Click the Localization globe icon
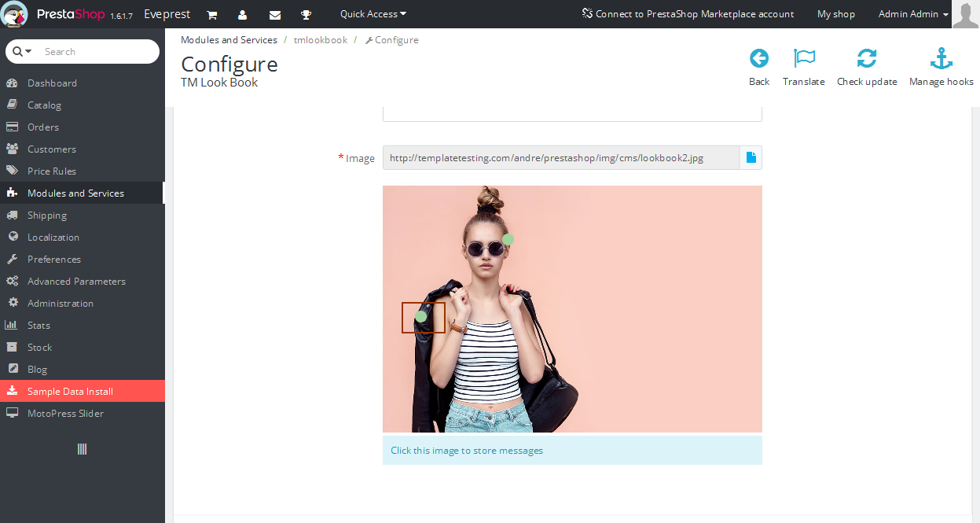Viewport: 980px width, 523px height. click(12, 237)
